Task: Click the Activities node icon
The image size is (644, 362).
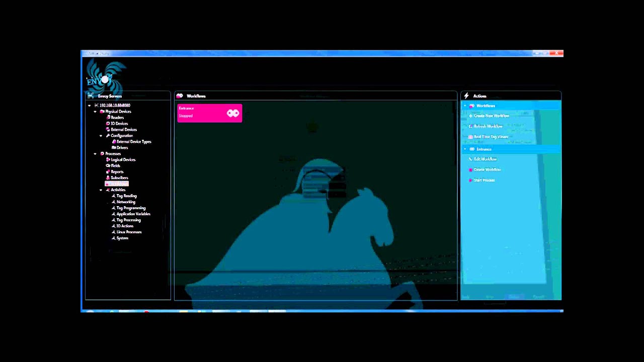Action: pos(108,190)
